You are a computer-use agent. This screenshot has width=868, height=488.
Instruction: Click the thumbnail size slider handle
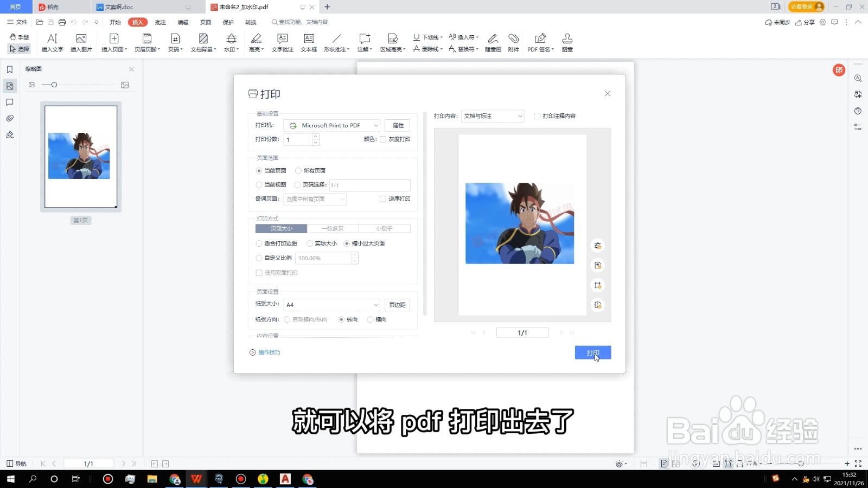pyautogui.click(x=54, y=85)
